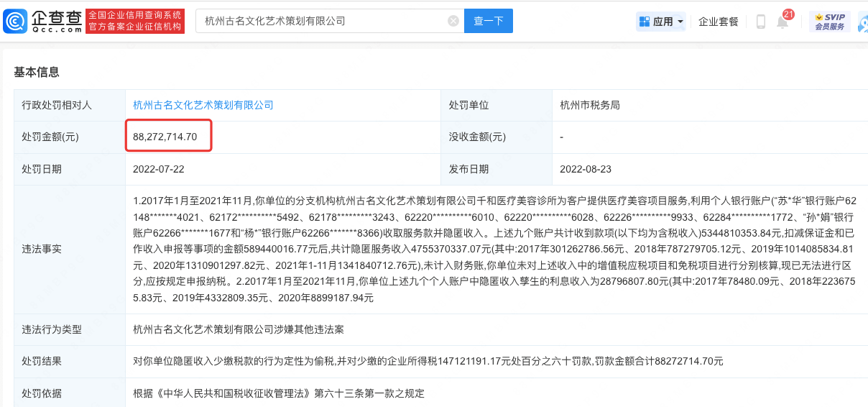Open the mobile app phone icon

(760, 22)
